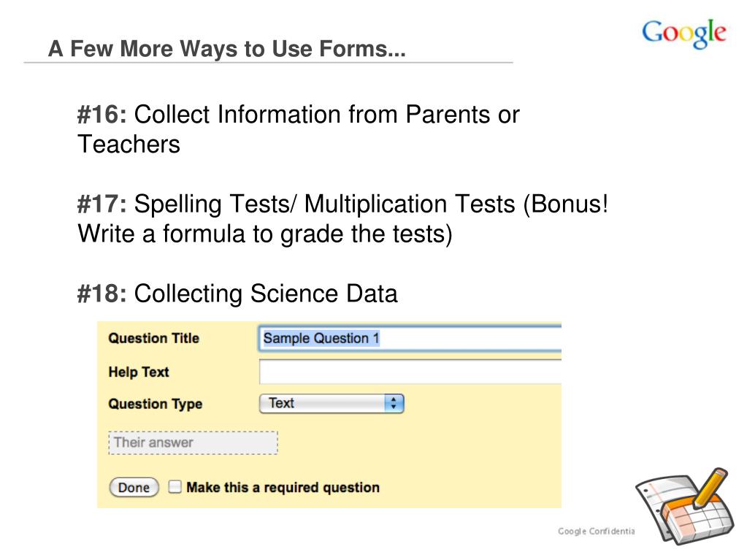Select the #17 Spelling Tests line

coord(342,218)
